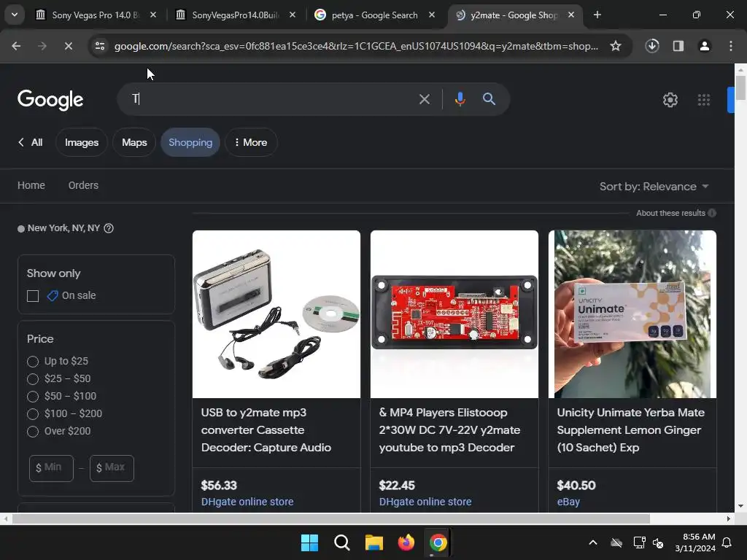
Task: Bookmark this page with star icon
Action: [616, 46]
